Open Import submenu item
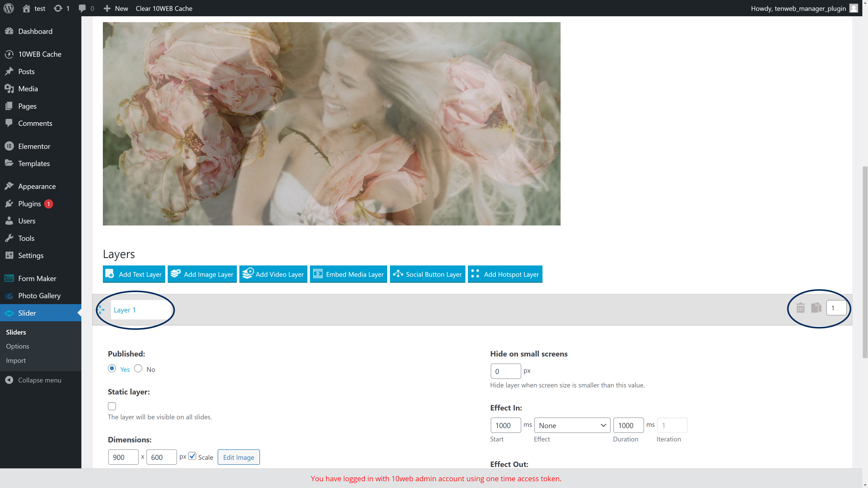Viewport: 868px width, 488px height. coord(16,360)
